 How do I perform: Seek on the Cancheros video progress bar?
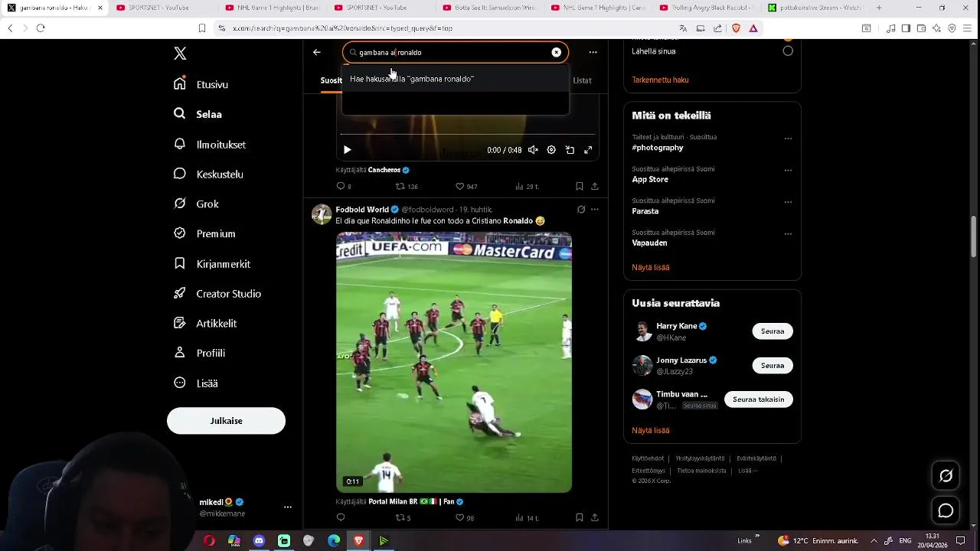tap(467, 135)
